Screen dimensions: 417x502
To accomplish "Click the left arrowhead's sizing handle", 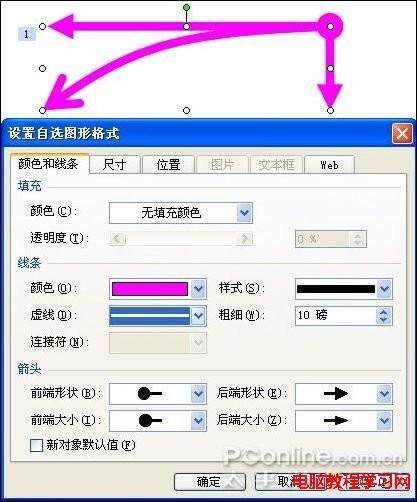I will 42,26.
